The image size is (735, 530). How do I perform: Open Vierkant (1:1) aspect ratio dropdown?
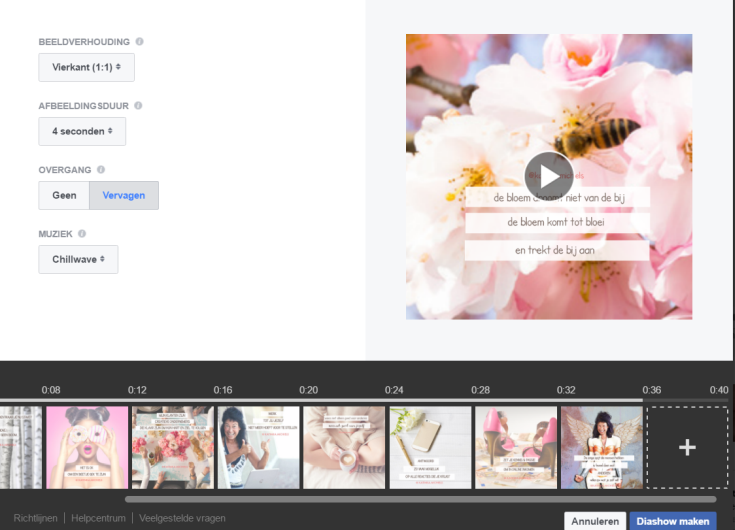(x=86, y=67)
